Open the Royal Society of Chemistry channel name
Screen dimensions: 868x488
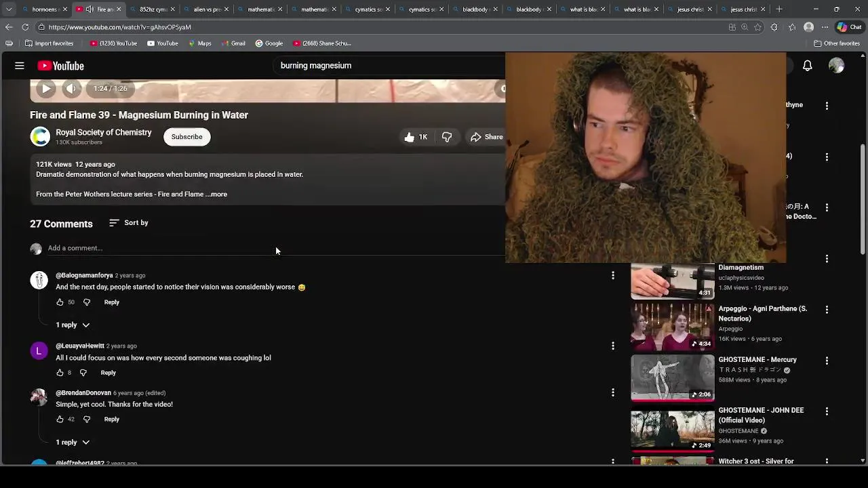(x=104, y=132)
